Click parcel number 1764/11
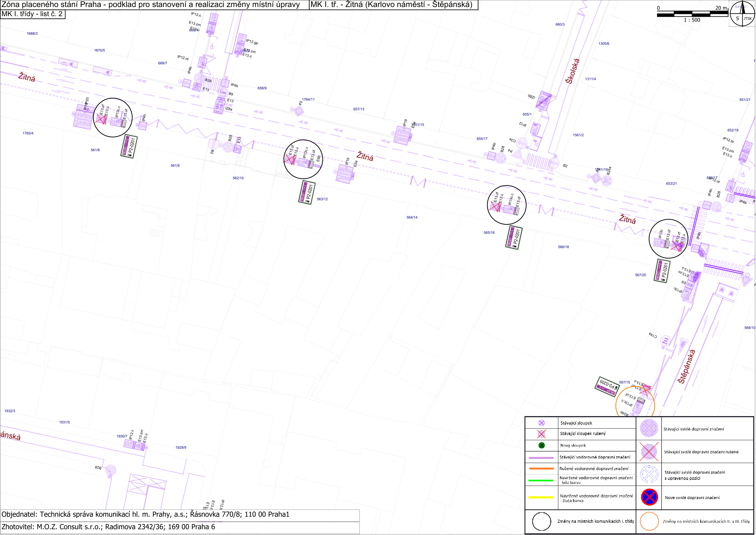The image size is (756, 535). (308, 99)
